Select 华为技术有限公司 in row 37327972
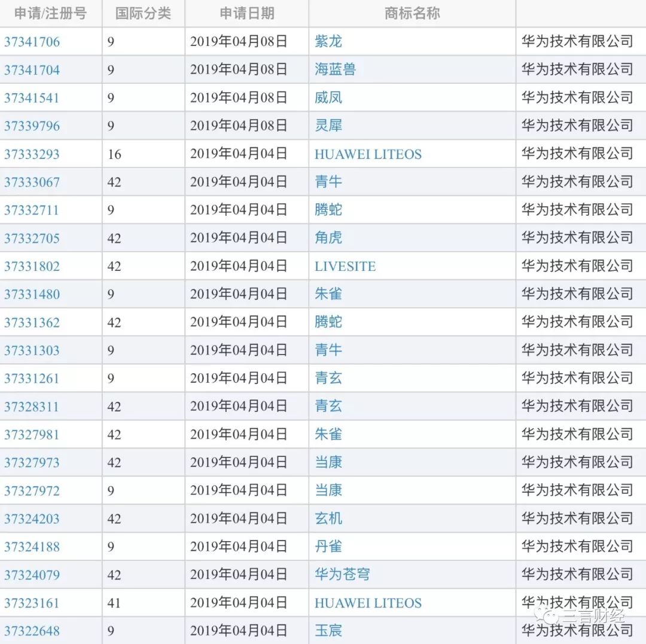 point(577,490)
